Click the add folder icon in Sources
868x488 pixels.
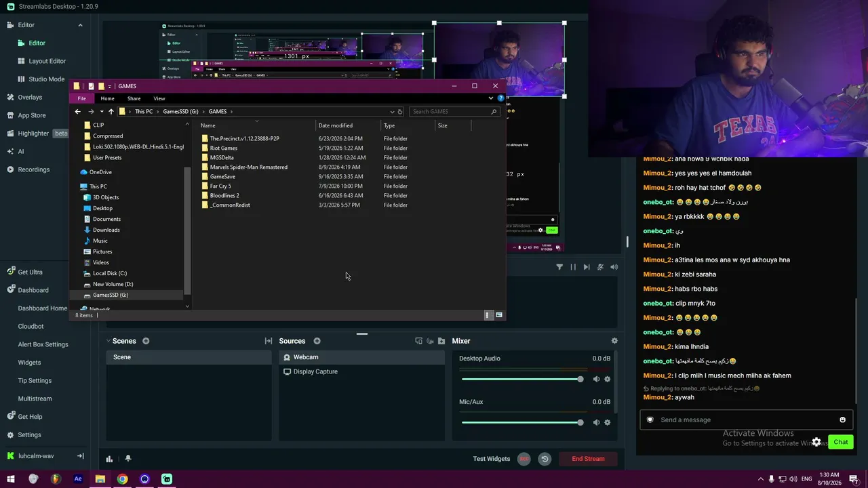[x=441, y=341]
